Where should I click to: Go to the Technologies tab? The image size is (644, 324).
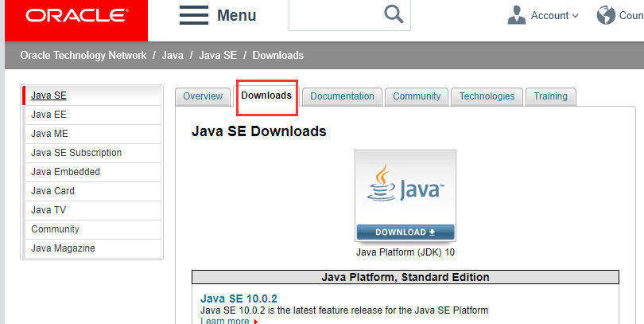click(x=487, y=96)
